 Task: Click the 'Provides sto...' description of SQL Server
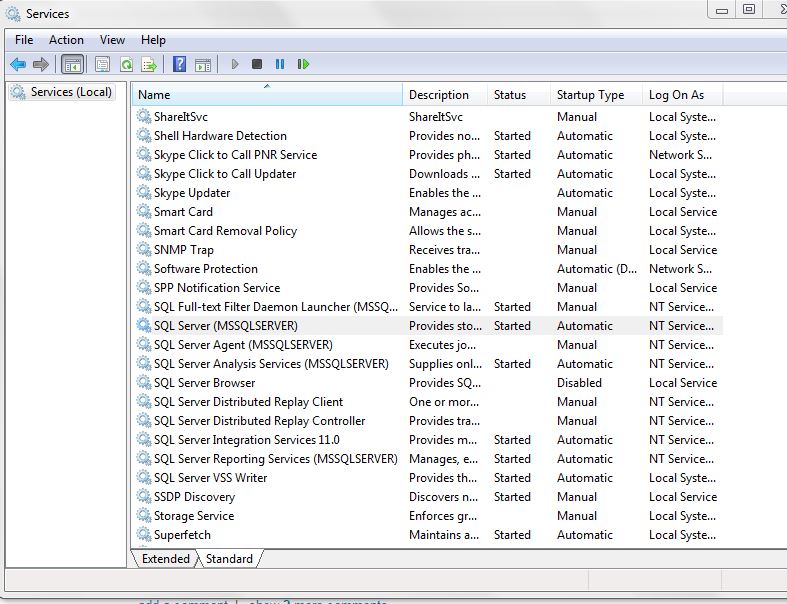coord(445,326)
